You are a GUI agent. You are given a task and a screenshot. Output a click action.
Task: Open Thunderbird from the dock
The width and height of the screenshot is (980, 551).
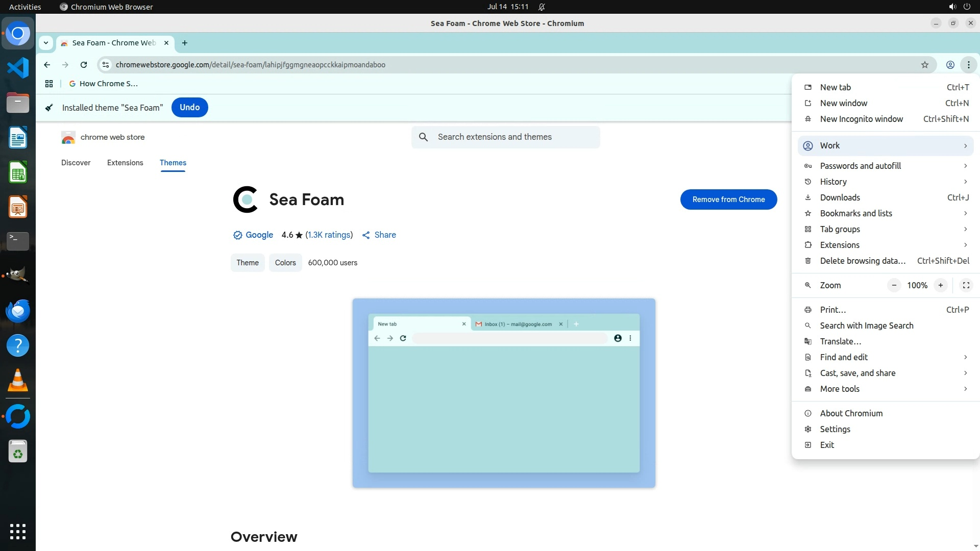[x=18, y=311]
